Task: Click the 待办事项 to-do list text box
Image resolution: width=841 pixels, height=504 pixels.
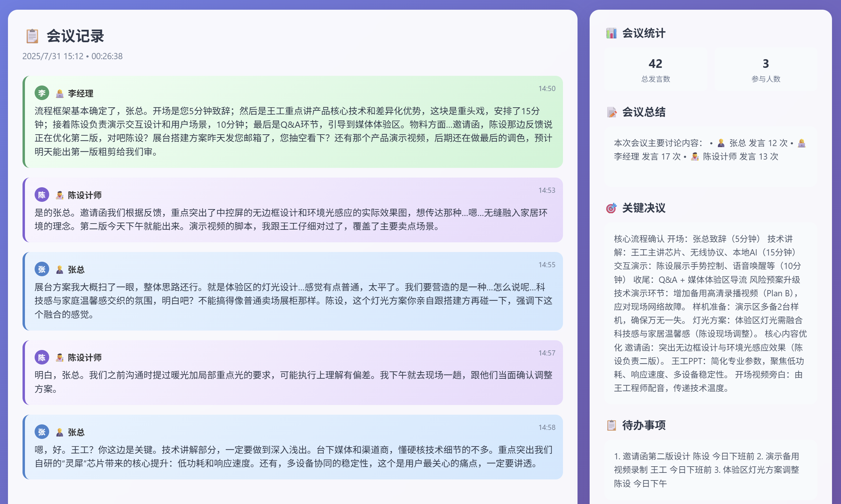Action: (710, 469)
